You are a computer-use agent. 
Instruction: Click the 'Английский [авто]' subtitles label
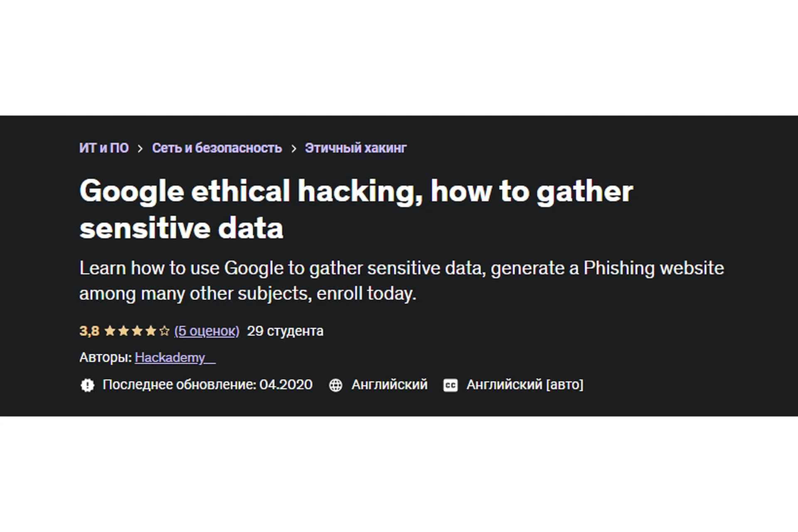pos(525,385)
